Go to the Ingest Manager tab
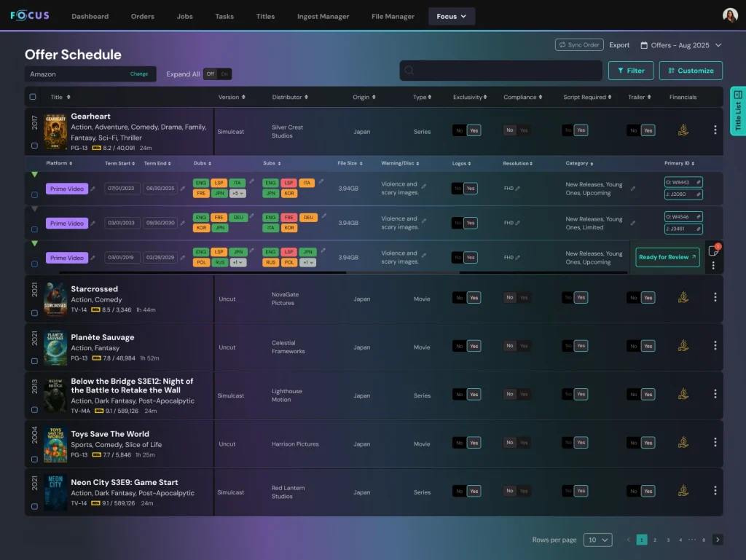Image resolution: width=746 pixels, height=560 pixels. pos(323,16)
